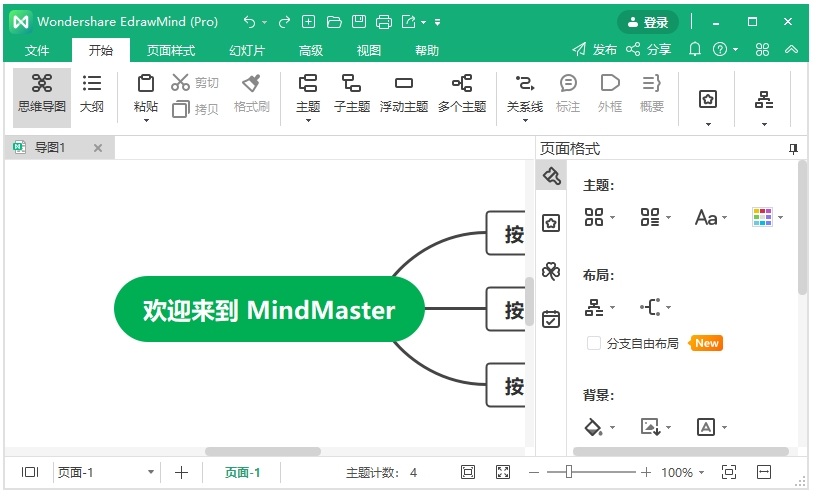This screenshot has height=493, width=814.
Task: Switch to the 页面样式 tab
Action: 171,50
